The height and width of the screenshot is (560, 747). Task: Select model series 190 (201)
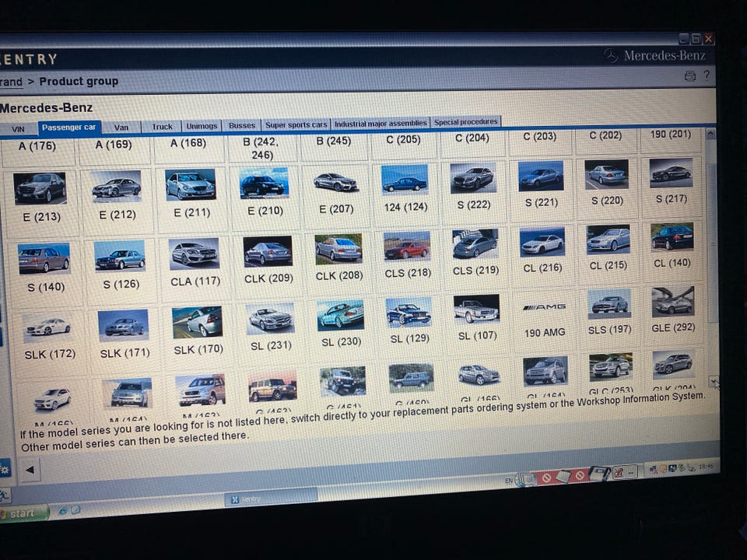click(x=670, y=135)
